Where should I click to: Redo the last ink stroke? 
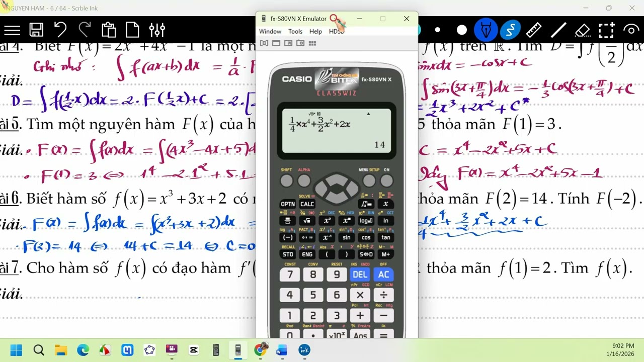coord(85,30)
